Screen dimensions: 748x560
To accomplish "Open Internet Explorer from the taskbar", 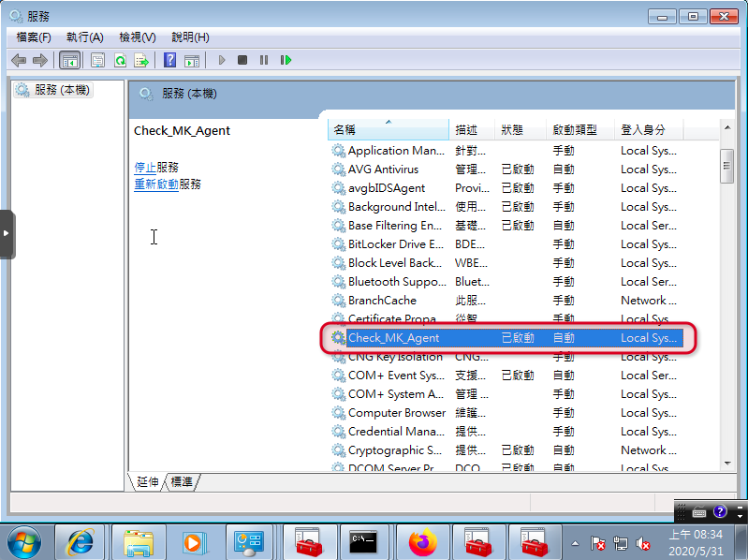I will (81, 542).
